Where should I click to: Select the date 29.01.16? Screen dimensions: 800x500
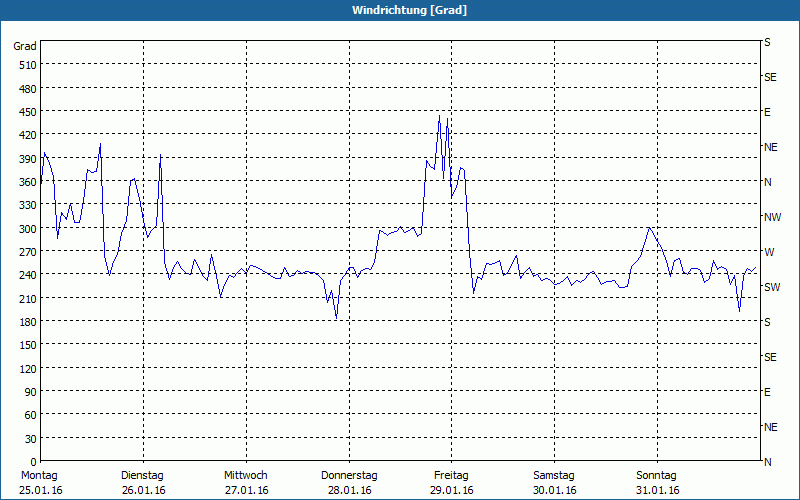[x=452, y=490]
